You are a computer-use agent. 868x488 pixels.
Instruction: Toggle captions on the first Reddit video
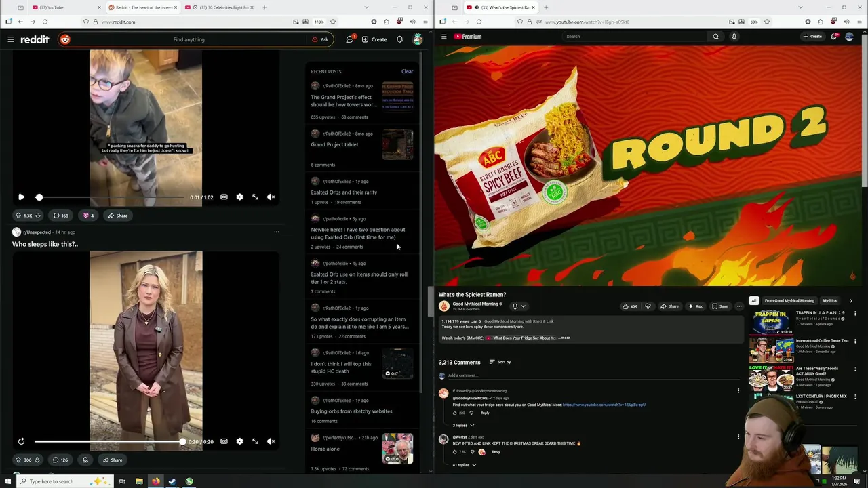[x=224, y=197]
